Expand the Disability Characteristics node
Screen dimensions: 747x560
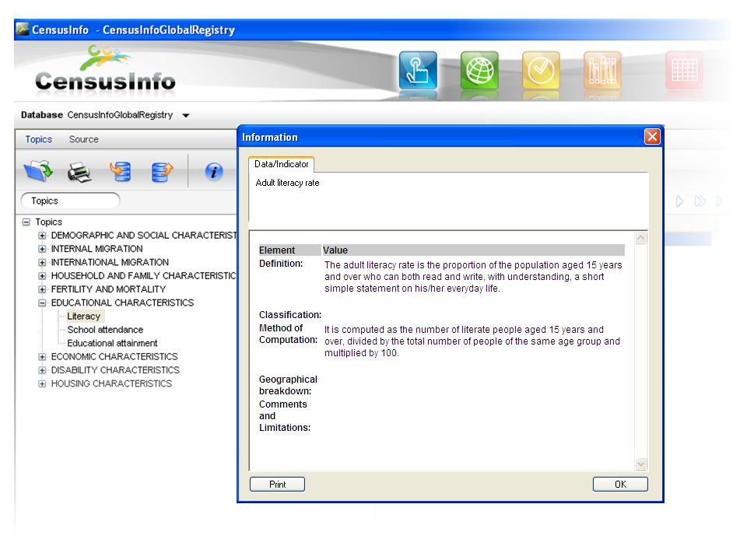(x=42, y=370)
